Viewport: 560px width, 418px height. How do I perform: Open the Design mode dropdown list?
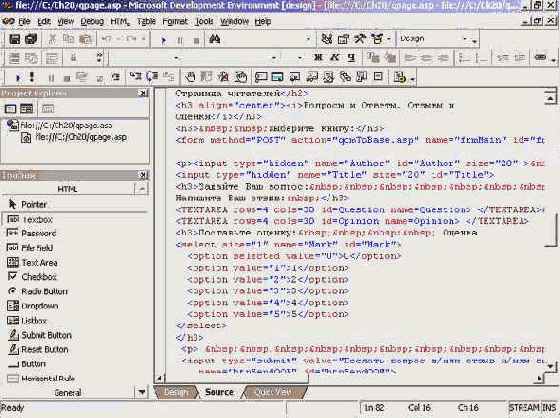click(465, 39)
